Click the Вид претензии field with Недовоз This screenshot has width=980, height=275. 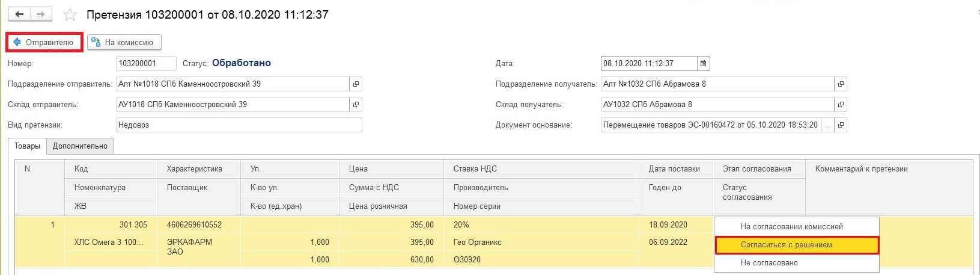click(x=239, y=125)
